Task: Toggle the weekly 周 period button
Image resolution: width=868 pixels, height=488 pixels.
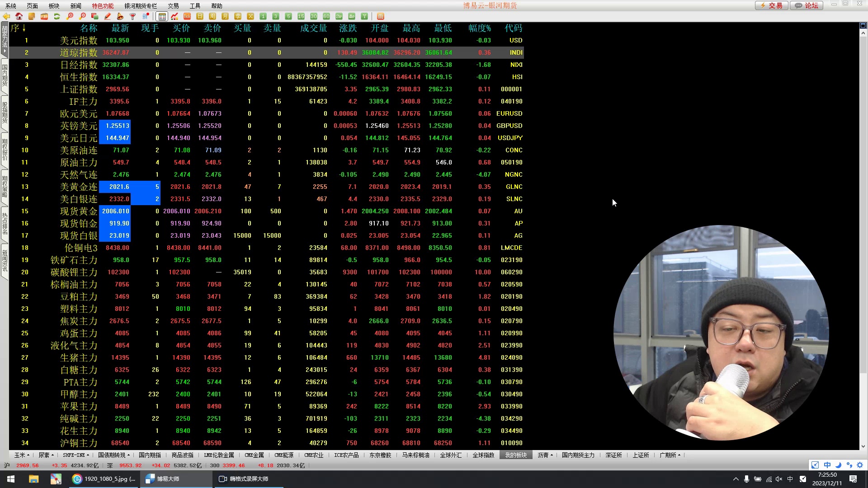Action: 212,16
